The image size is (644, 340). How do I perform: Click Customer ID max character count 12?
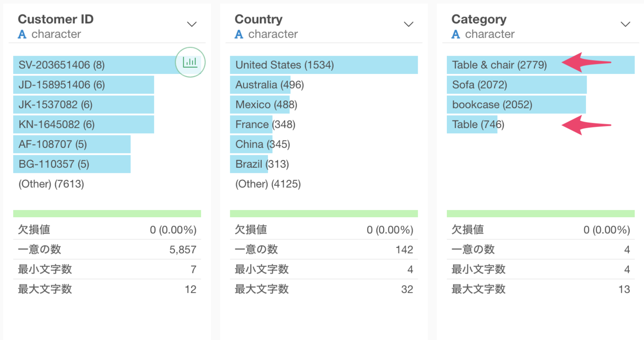[x=190, y=289]
